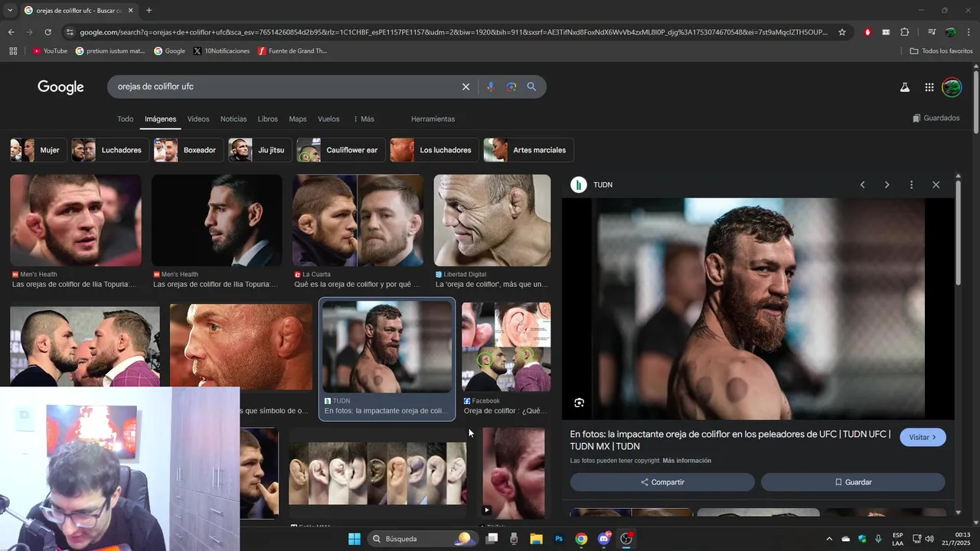Open Chrome from taskbar
Image resolution: width=980 pixels, height=551 pixels.
[581, 539]
